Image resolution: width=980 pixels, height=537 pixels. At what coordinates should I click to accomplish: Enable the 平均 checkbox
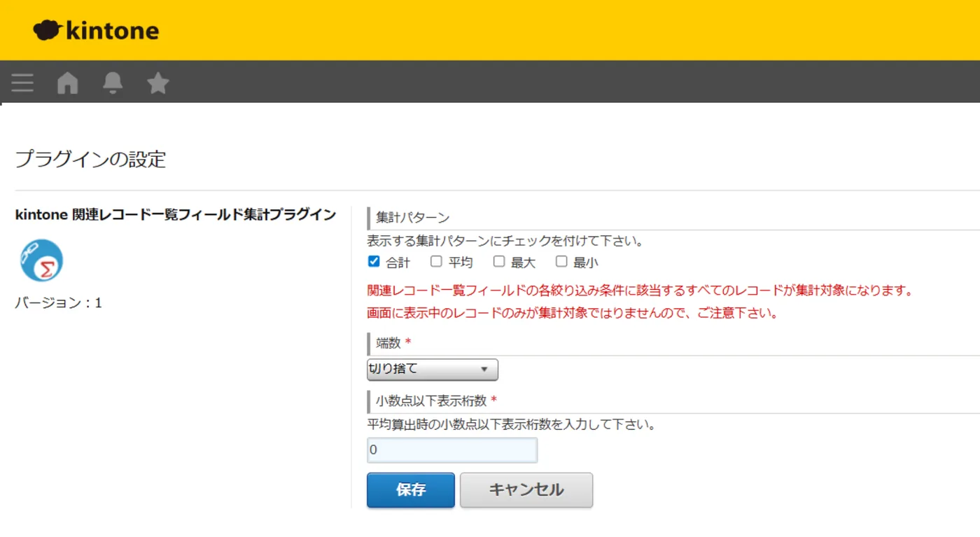click(436, 262)
